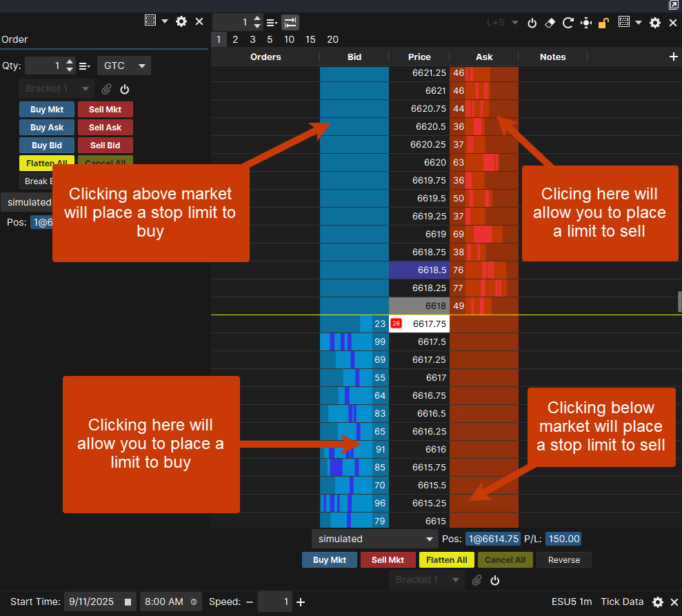Increase playback speed with plus button
682x616 pixels.
pos(301,602)
